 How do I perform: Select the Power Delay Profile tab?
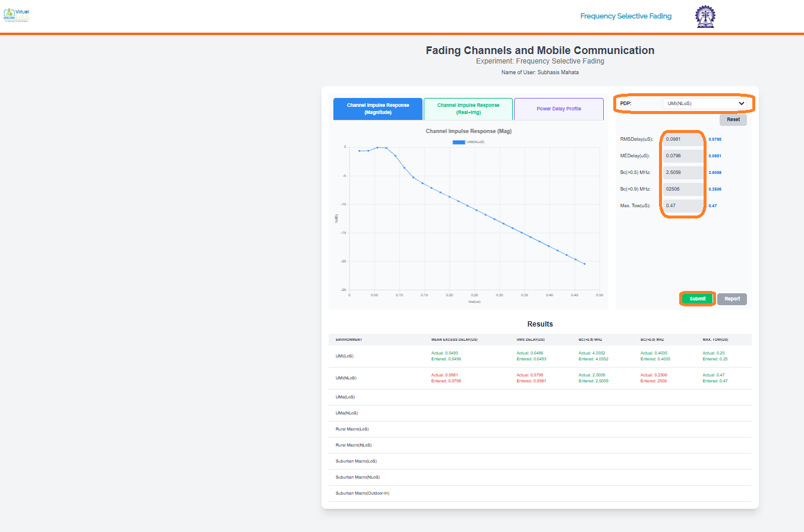[x=559, y=109]
